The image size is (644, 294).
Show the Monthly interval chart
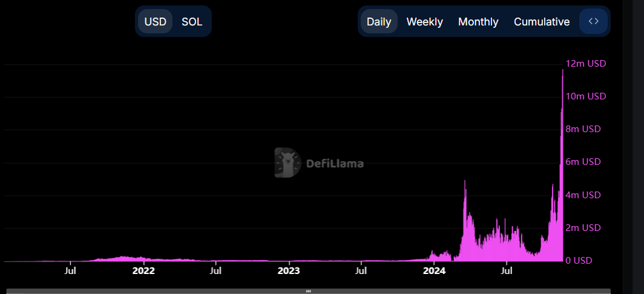[478, 22]
